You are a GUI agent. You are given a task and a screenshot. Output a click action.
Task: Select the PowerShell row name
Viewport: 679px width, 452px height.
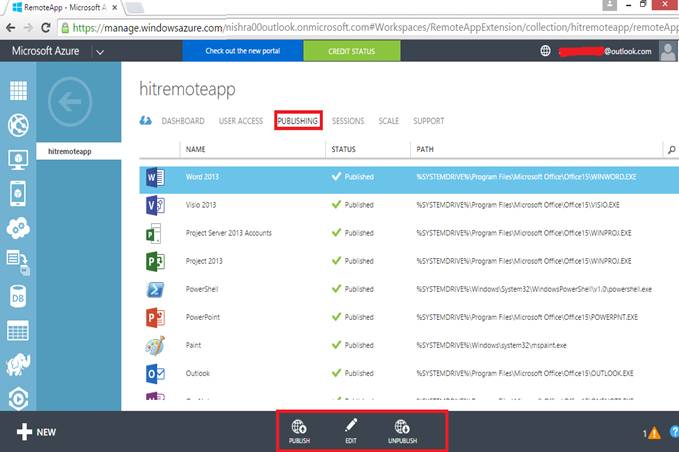(202, 289)
